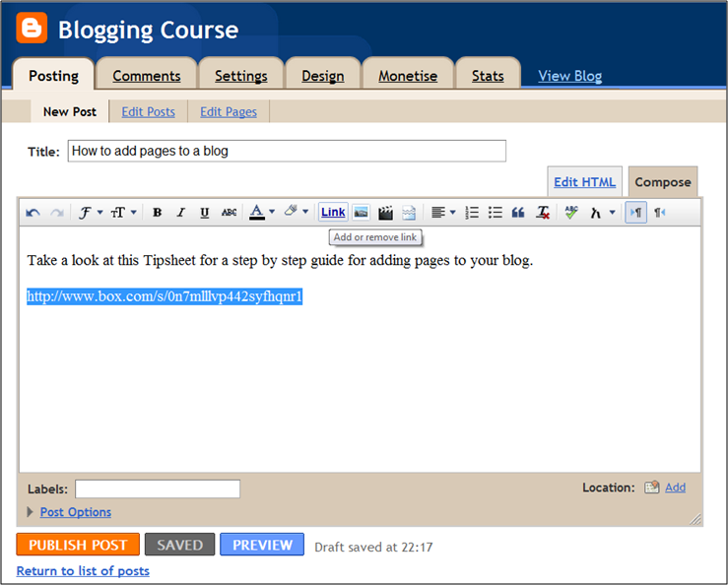This screenshot has width=728, height=585.
Task: Toggle Underline formatting
Action: click(204, 213)
